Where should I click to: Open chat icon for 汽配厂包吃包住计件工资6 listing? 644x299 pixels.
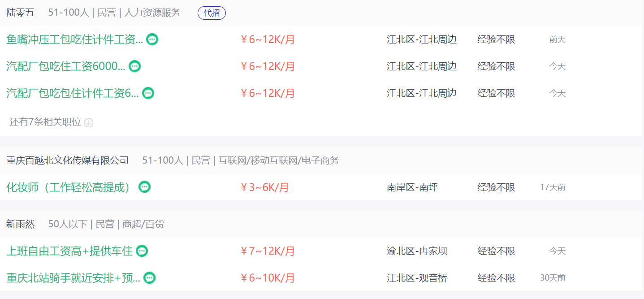pos(148,93)
